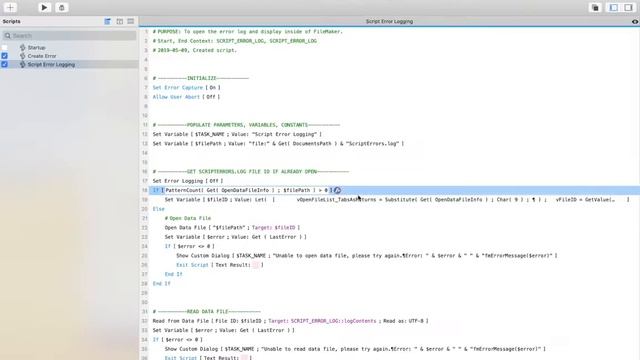This screenshot has height=360, width=640.
Task: Select the Set Variable $fileID Let step
Action: pos(397,200)
